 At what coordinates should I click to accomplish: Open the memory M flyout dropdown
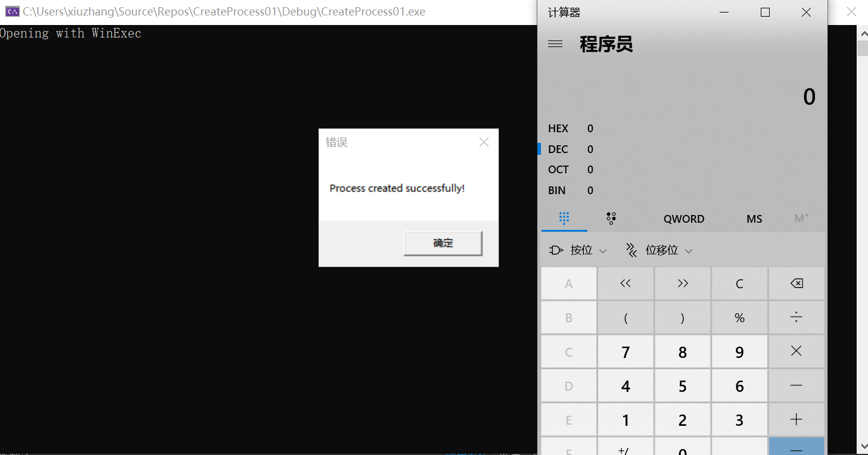click(801, 219)
